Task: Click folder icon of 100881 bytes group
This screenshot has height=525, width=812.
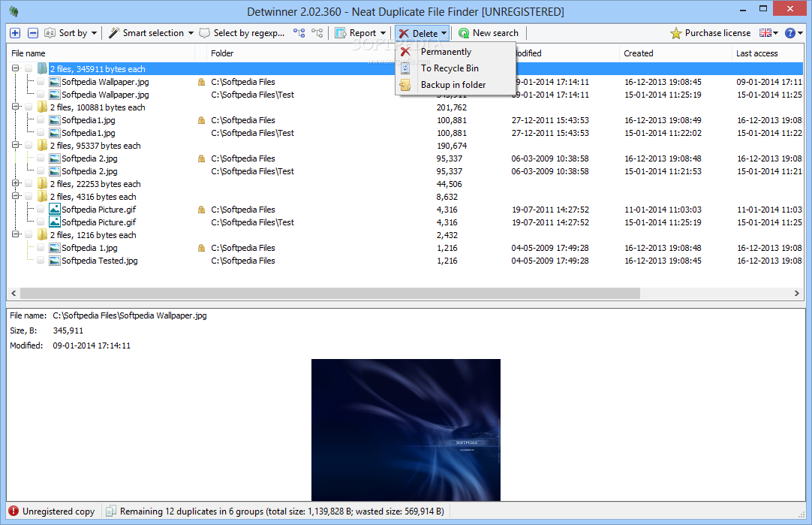Action: pyautogui.click(x=42, y=107)
